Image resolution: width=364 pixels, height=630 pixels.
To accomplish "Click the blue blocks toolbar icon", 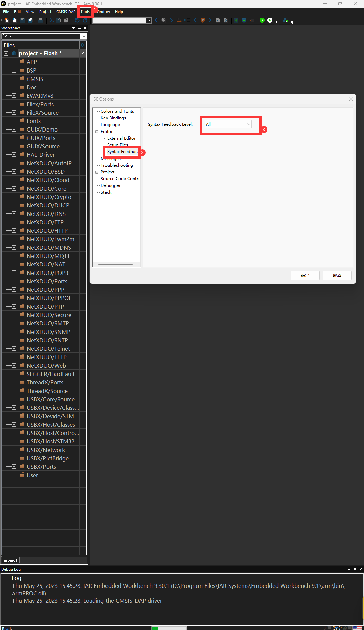I will pos(286,20).
